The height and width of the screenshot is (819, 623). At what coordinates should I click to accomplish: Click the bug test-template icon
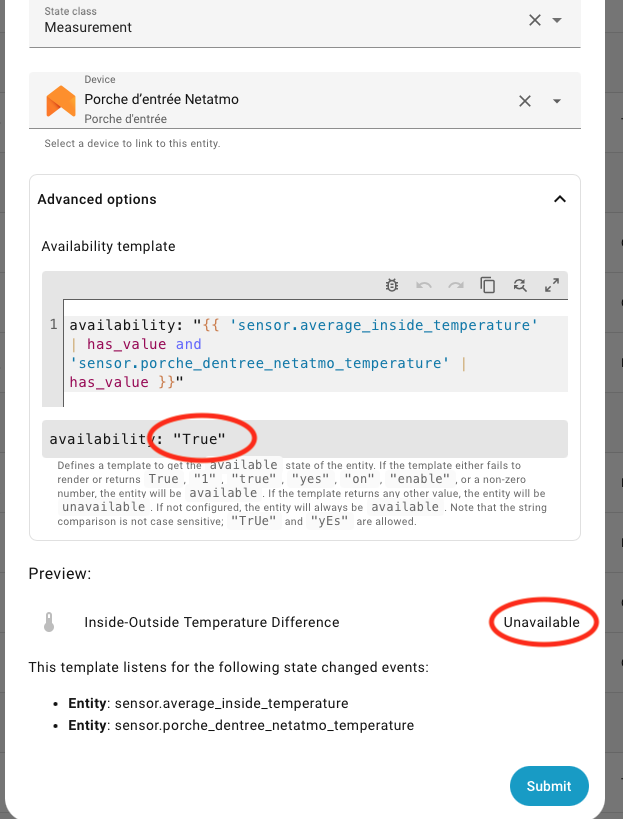[392, 285]
